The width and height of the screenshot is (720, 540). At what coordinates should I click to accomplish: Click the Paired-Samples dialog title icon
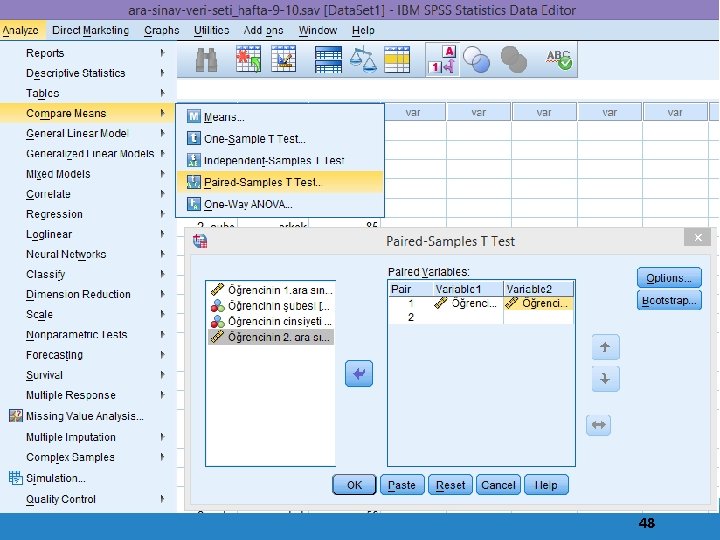point(200,241)
